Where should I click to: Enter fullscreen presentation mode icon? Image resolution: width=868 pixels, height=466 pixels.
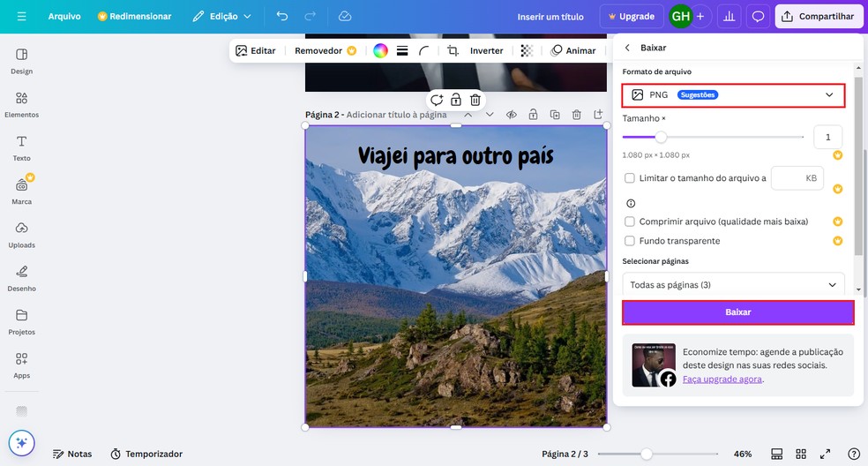tap(825, 454)
